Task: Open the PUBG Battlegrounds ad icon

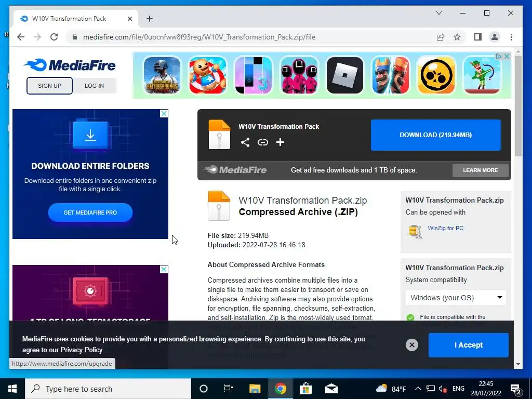Action: pos(162,75)
